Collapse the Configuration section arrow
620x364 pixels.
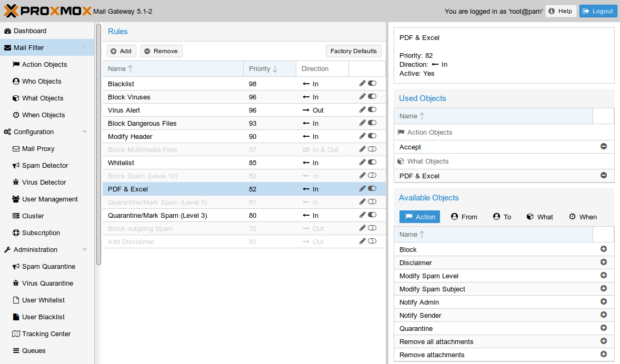point(84,132)
